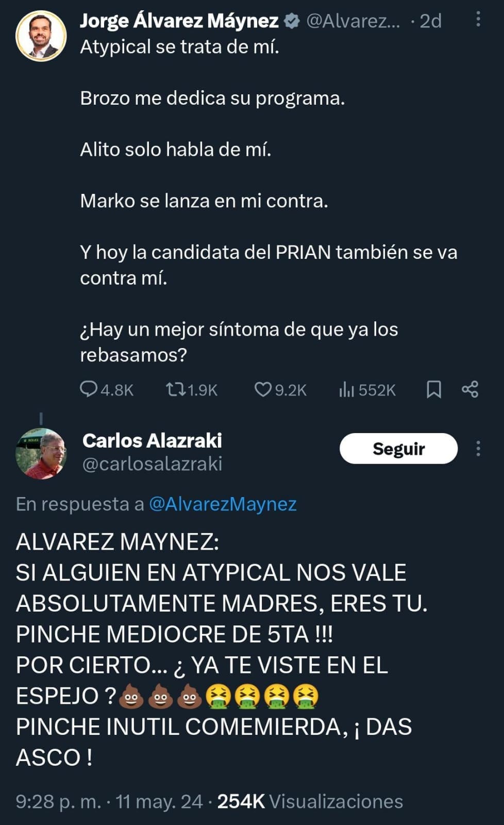The image size is (504, 825).
Task: Like the tweet with the heart icon
Action: (x=263, y=389)
